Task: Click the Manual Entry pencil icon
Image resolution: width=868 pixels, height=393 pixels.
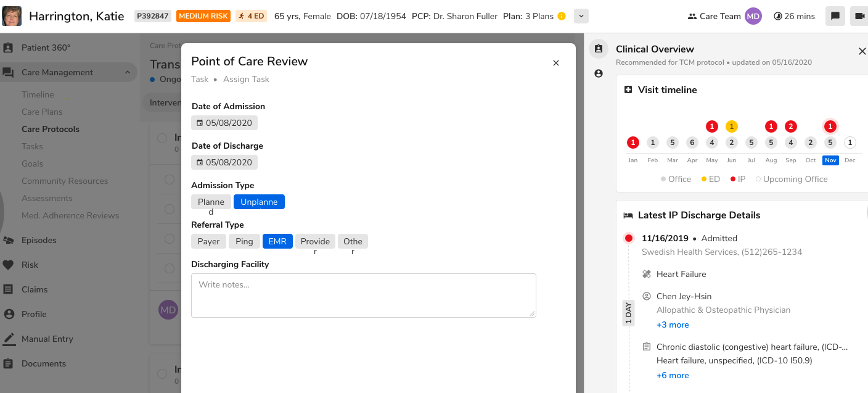Action: point(9,339)
